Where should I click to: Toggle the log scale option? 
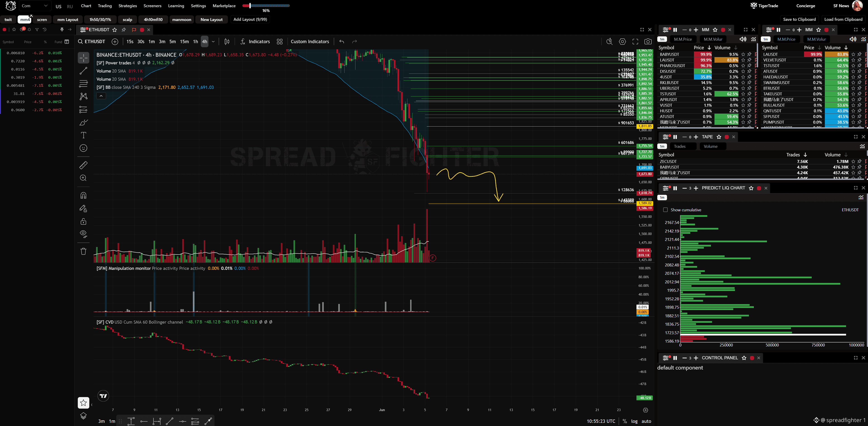[x=634, y=421]
